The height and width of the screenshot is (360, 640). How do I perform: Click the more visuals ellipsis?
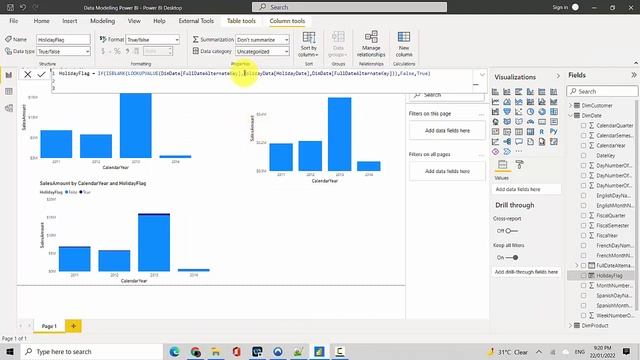coord(519,151)
